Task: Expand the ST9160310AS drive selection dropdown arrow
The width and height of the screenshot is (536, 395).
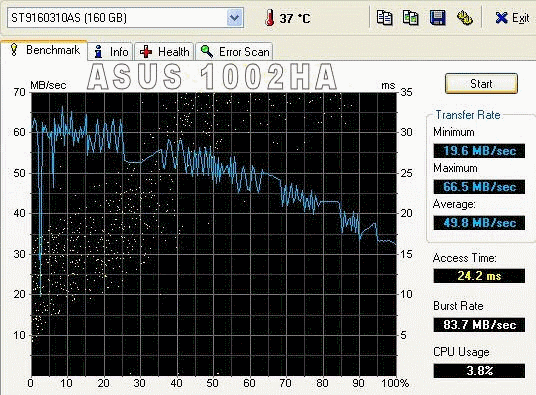Action: pyautogui.click(x=234, y=17)
